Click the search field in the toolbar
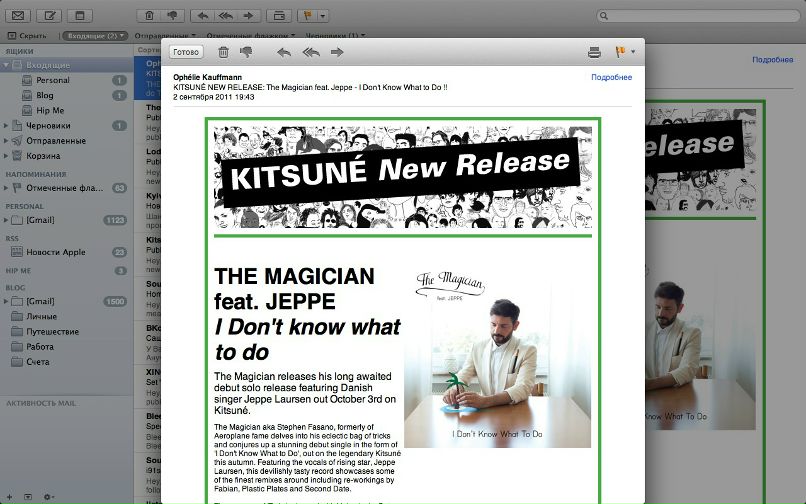 pos(700,15)
